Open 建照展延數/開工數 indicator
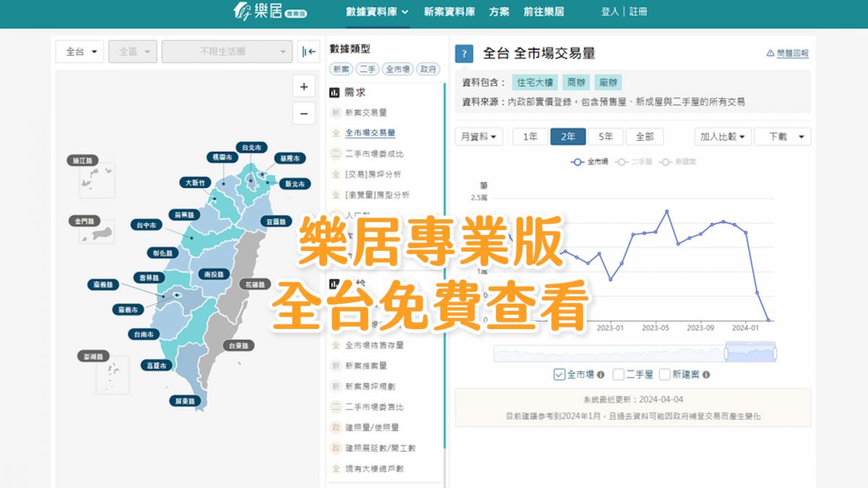Viewport: 868px width, 488px height. (380, 448)
